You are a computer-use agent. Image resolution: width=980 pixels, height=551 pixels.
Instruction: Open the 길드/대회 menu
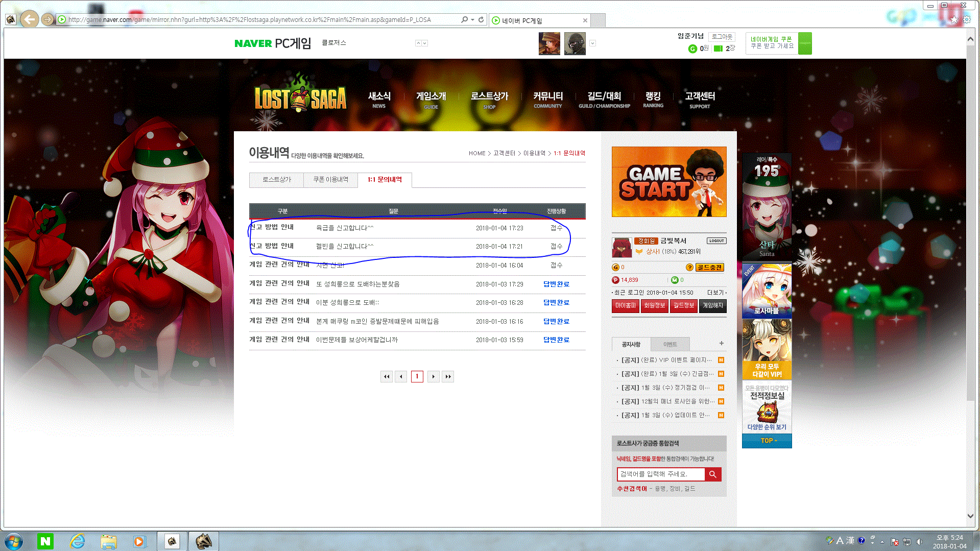(x=604, y=100)
